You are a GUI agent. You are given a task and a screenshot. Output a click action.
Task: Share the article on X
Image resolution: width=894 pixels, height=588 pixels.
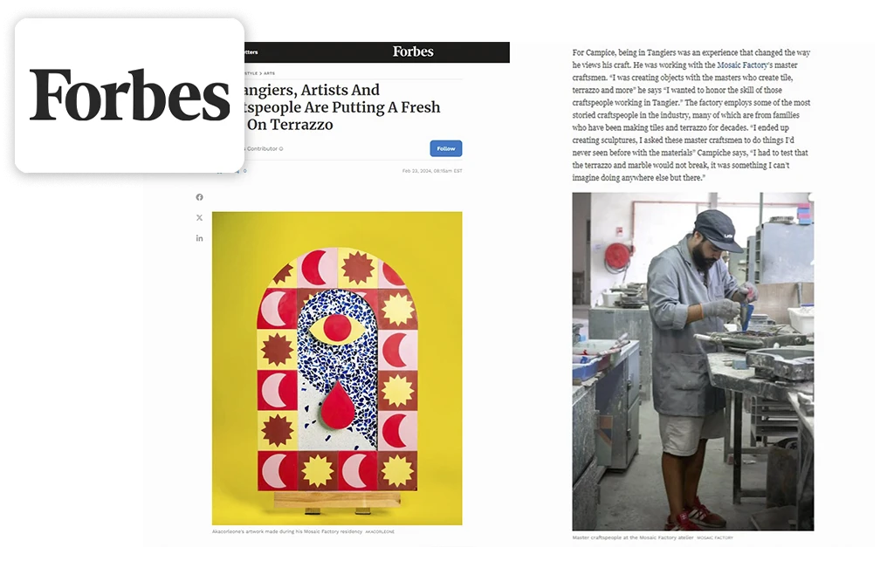(199, 217)
